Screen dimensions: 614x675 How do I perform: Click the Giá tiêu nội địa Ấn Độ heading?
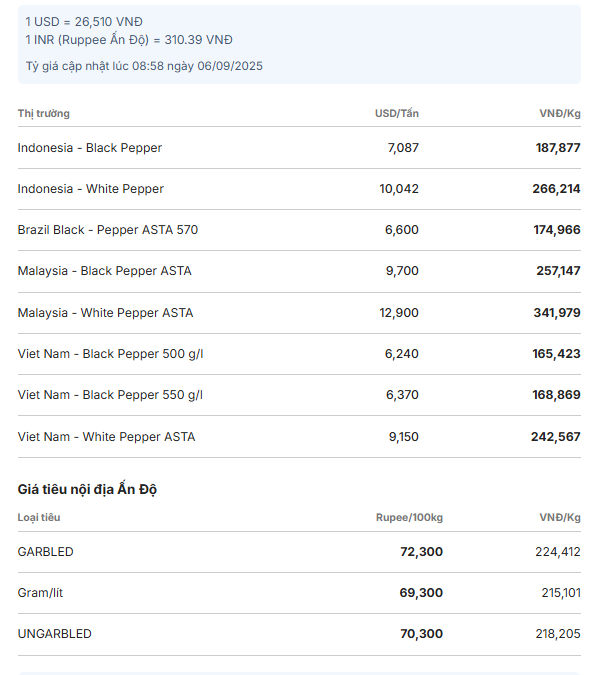click(87, 489)
